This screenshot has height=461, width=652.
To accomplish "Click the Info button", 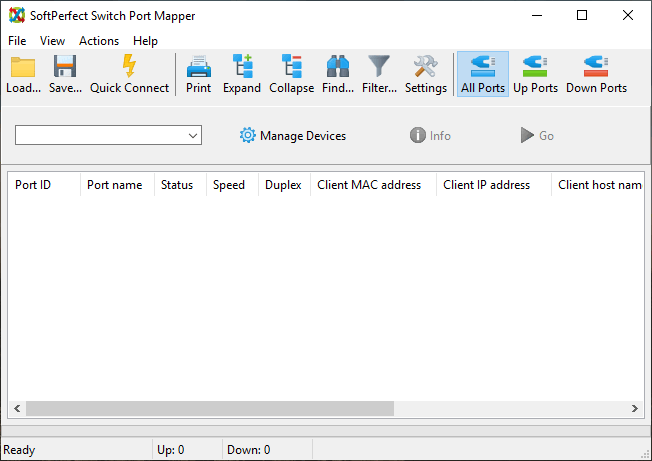I will click(430, 136).
